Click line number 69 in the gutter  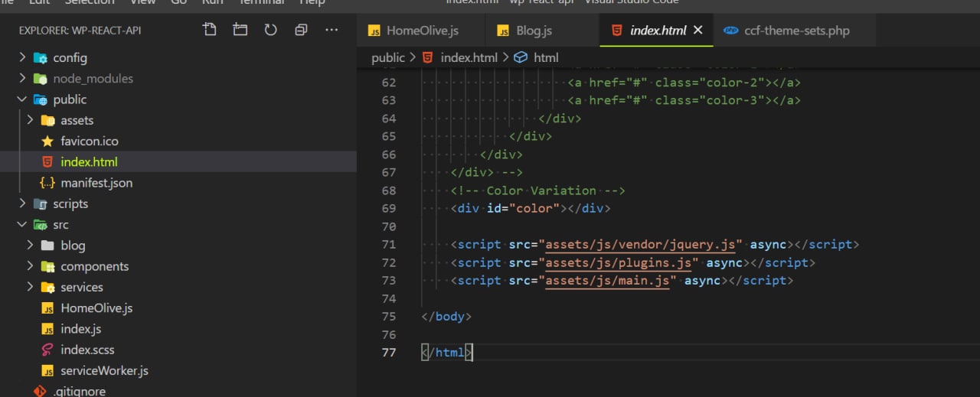click(388, 208)
